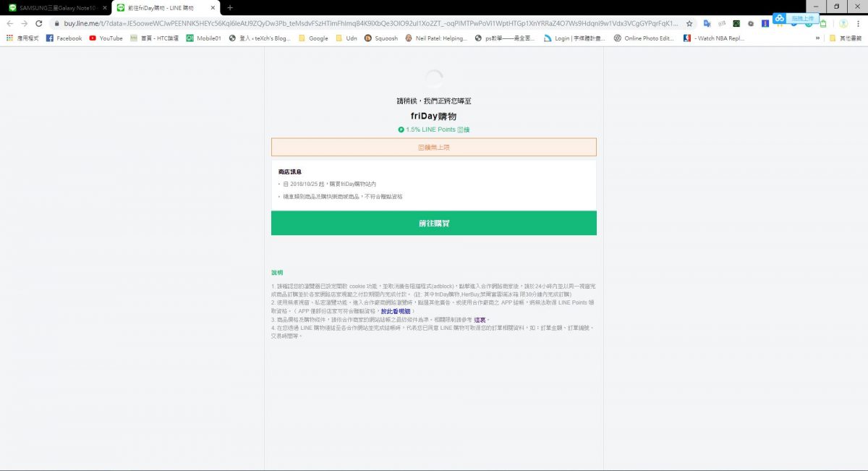
Task: View site info via the padlock icon
Action: [x=57, y=23]
